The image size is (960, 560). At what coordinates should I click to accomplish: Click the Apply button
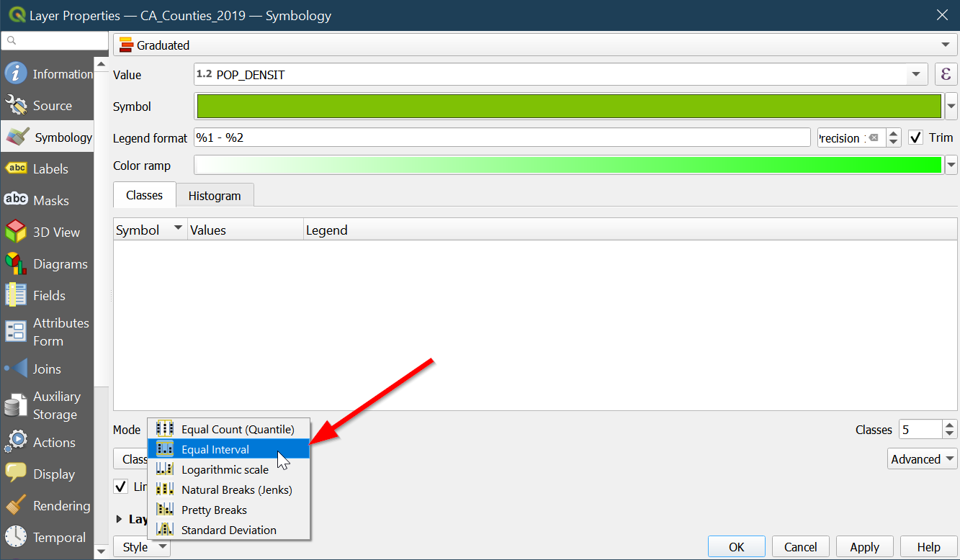pyautogui.click(x=864, y=547)
